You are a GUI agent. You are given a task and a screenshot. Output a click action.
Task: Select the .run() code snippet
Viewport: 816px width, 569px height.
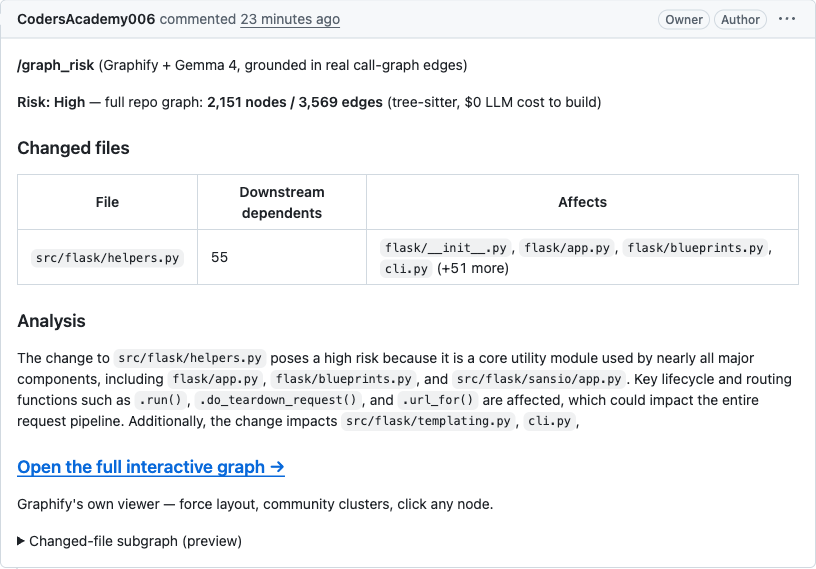click(x=160, y=400)
